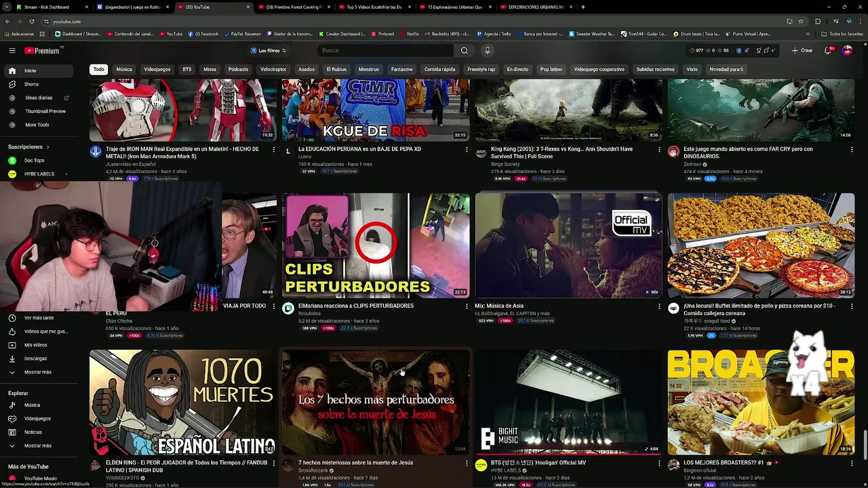Open the Los filtros filter button

point(269,51)
